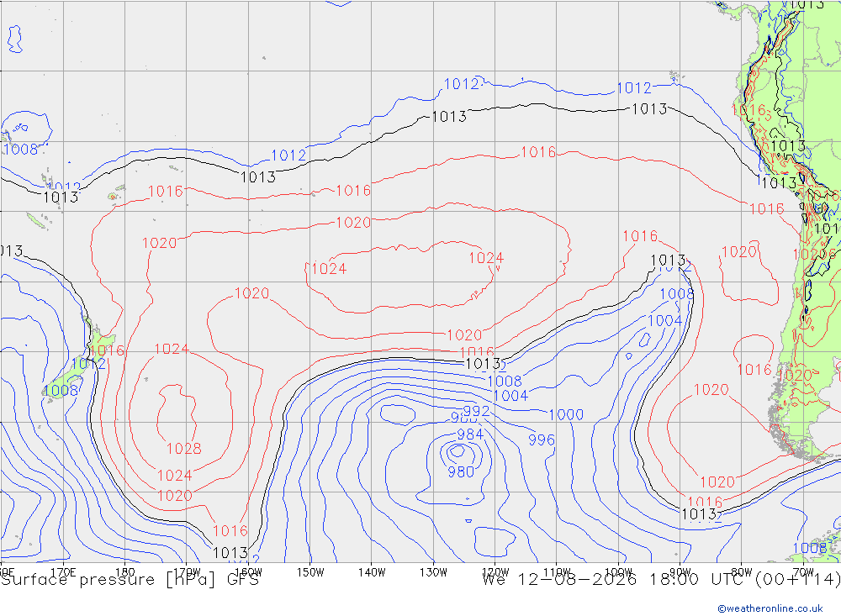Click the 984 isobar label
The height and width of the screenshot is (616, 841).
470,434
